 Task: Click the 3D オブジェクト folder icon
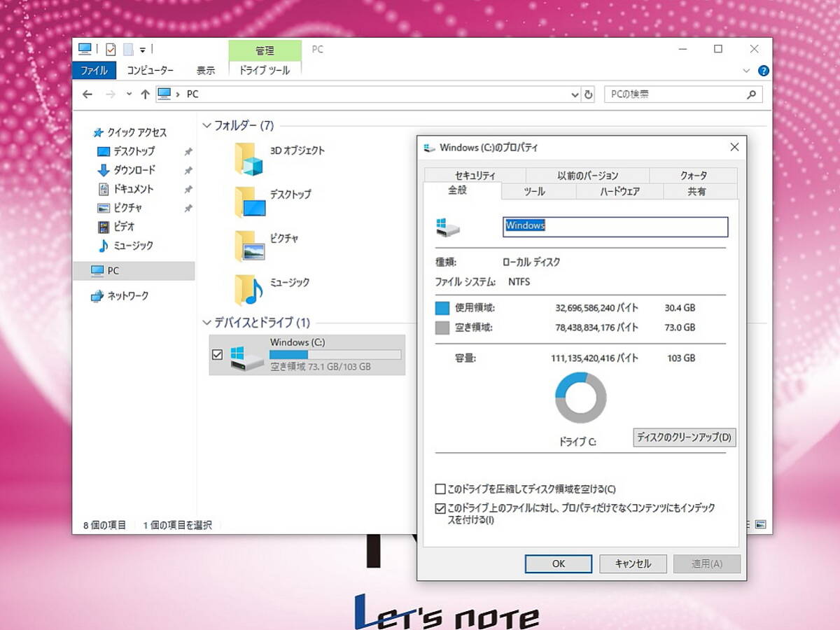pos(249,158)
